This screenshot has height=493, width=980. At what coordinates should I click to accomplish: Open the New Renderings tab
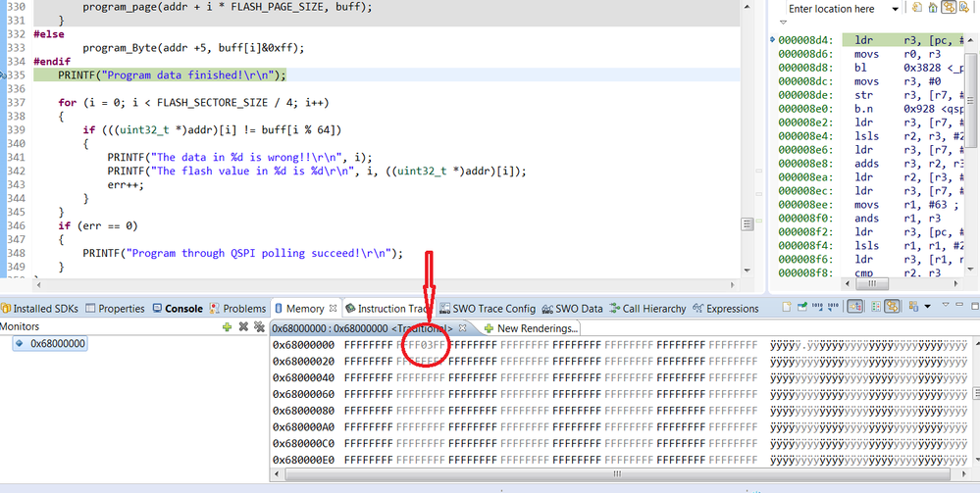pos(532,327)
